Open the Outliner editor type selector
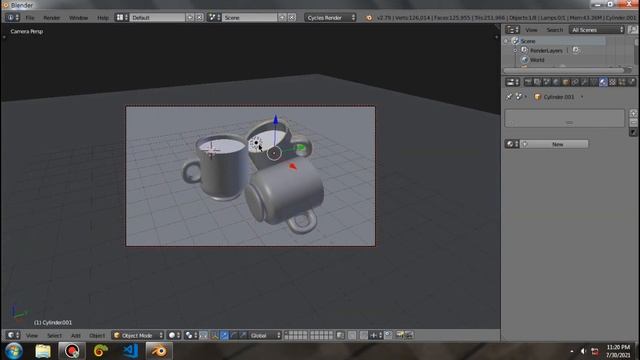Image resolution: width=640 pixels, height=360 pixels. pos(512,29)
